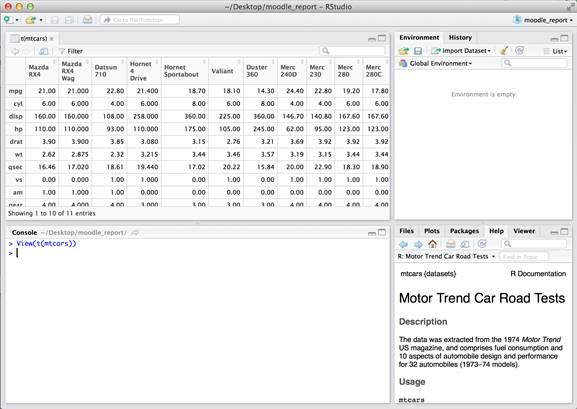This screenshot has height=409, width=577.
Task: Click the 'Showing 1 to 10 of 11 entries' text
Action: (x=52, y=214)
